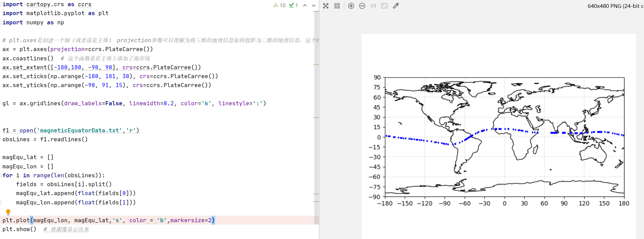Zoom out of the map image
The width and height of the screenshot is (644, 239).
362,6
